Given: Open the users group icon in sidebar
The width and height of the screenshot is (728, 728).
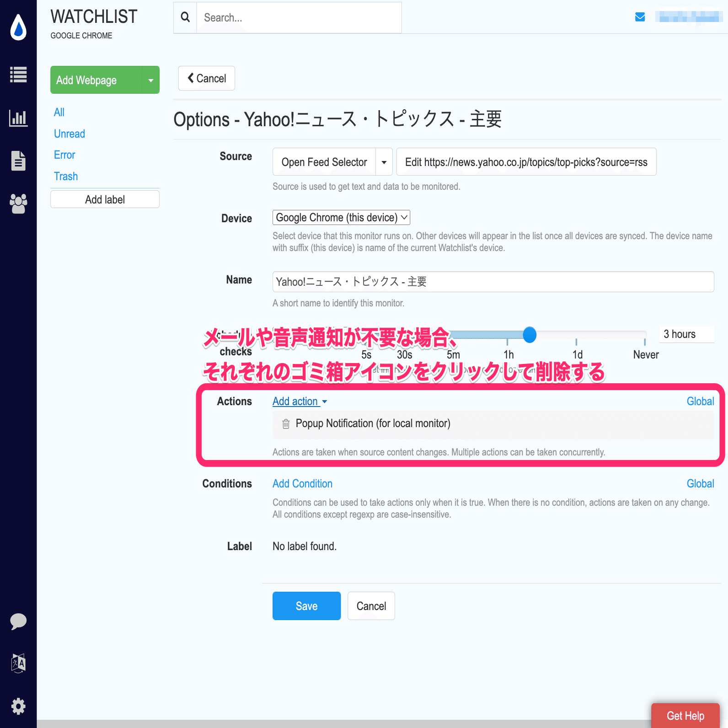Looking at the screenshot, I should [x=18, y=203].
